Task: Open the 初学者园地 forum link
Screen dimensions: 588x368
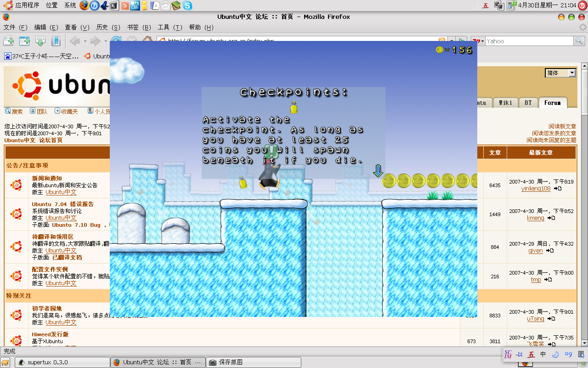Action: [x=47, y=308]
